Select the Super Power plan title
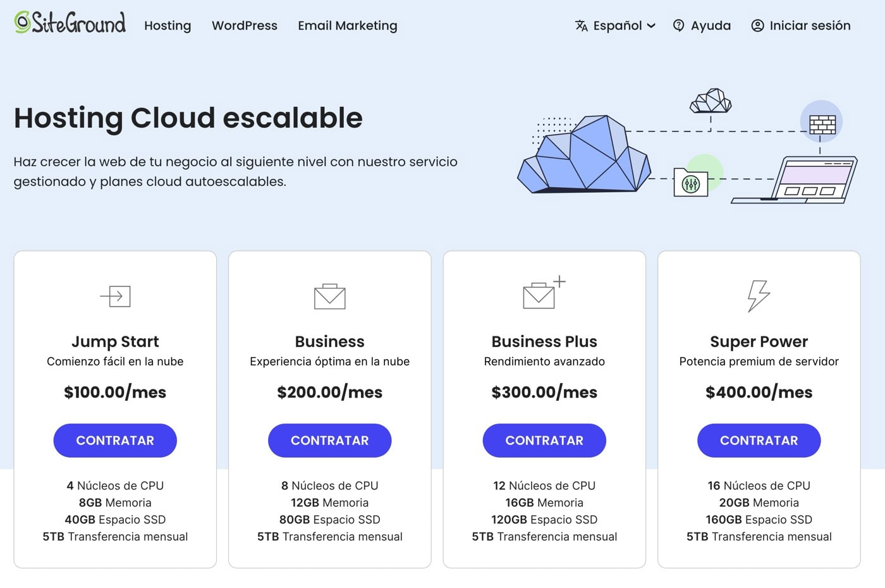This screenshot has width=885, height=588. [x=759, y=341]
